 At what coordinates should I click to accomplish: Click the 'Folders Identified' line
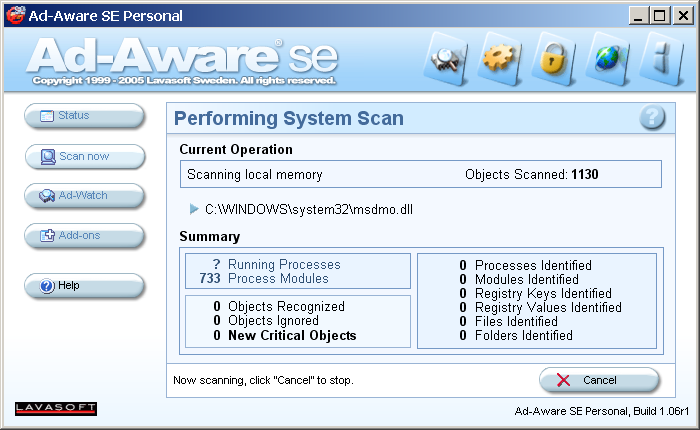(516, 335)
